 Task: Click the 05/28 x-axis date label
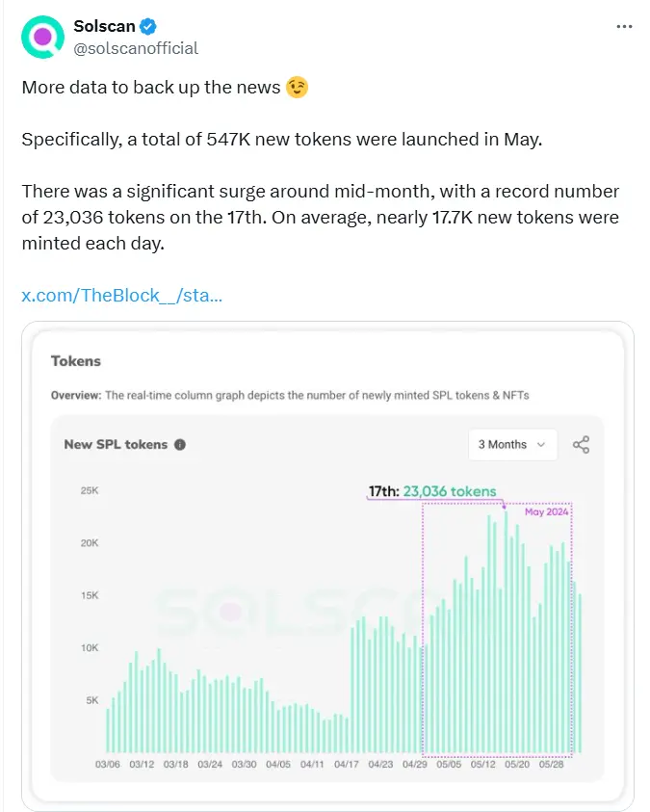click(551, 764)
